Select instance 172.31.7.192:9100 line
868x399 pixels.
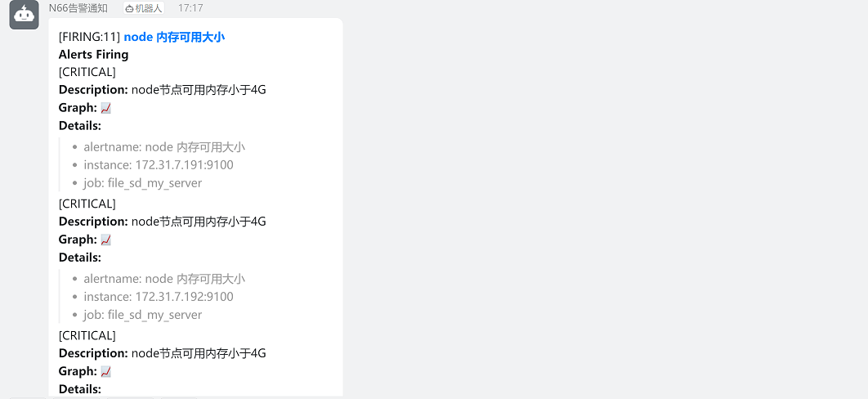coord(159,297)
